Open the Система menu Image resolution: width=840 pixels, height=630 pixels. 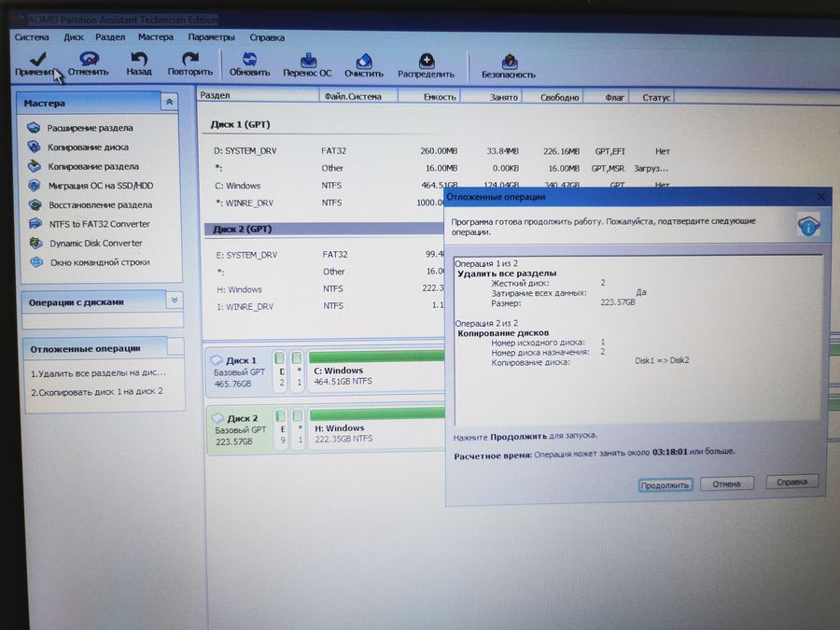(31, 37)
